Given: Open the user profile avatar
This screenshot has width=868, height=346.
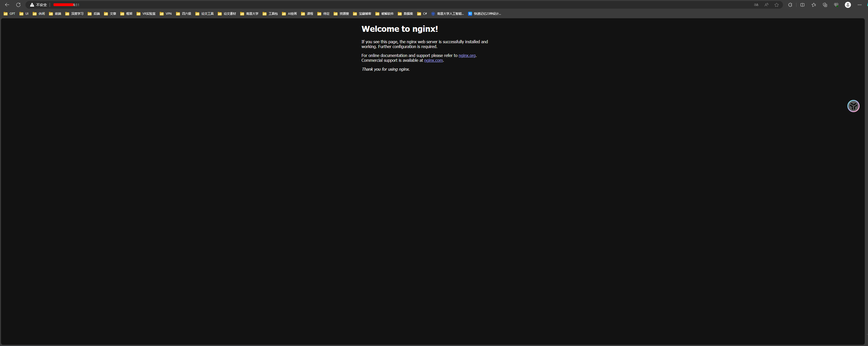Looking at the screenshot, I should tap(848, 5).
